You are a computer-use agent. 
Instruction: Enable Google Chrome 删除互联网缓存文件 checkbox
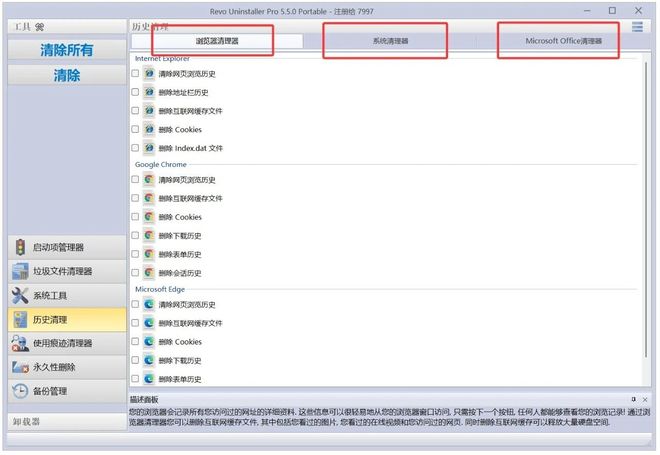pos(135,198)
